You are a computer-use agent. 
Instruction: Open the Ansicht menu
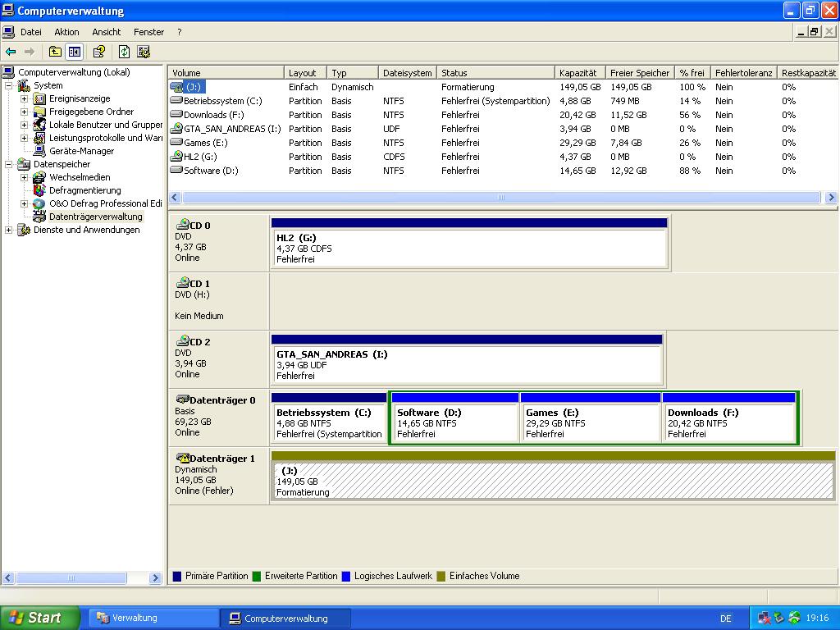(x=106, y=32)
